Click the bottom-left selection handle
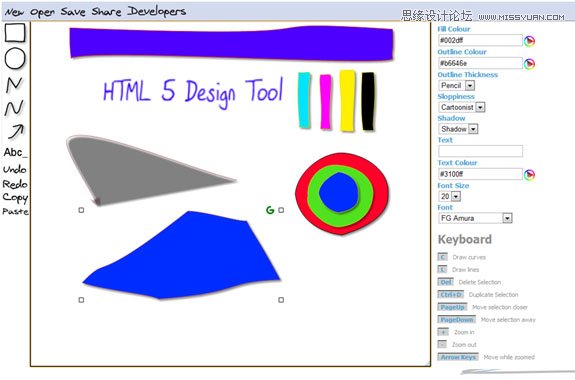575x380 pixels. pyautogui.click(x=81, y=300)
